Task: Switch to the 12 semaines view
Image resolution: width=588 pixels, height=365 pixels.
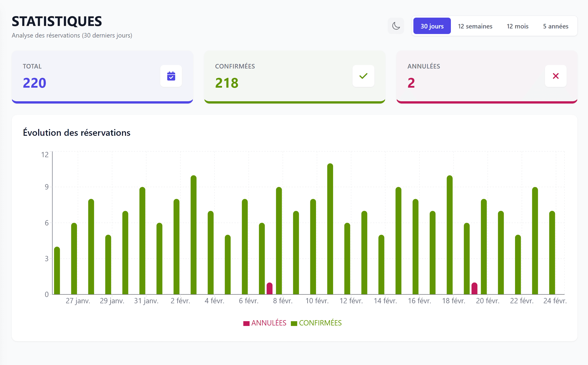Action: pos(475,26)
